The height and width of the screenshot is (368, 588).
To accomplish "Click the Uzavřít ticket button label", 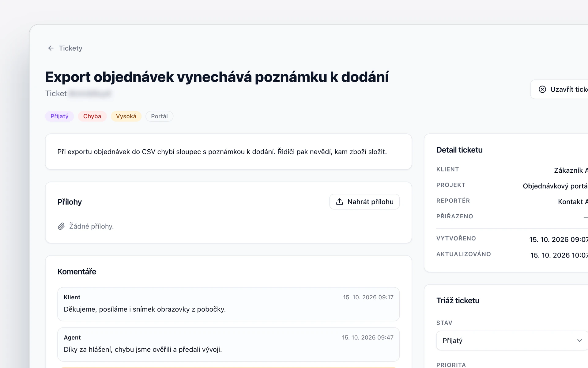I will pos(569,89).
